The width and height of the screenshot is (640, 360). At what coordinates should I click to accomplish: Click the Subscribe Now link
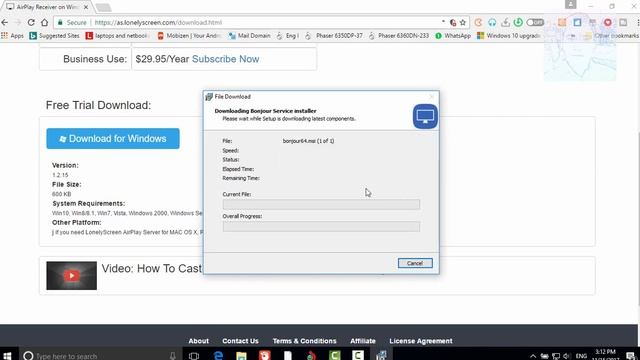[x=225, y=59]
